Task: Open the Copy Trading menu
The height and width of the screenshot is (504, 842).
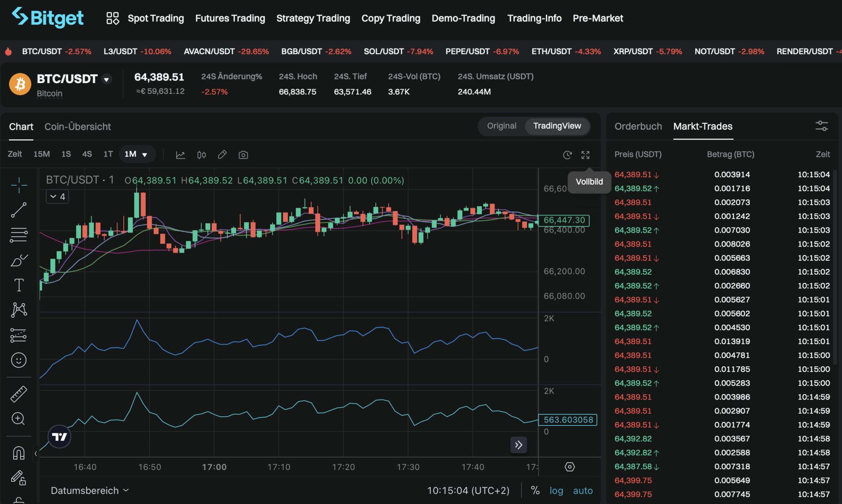Action: pos(391,18)
